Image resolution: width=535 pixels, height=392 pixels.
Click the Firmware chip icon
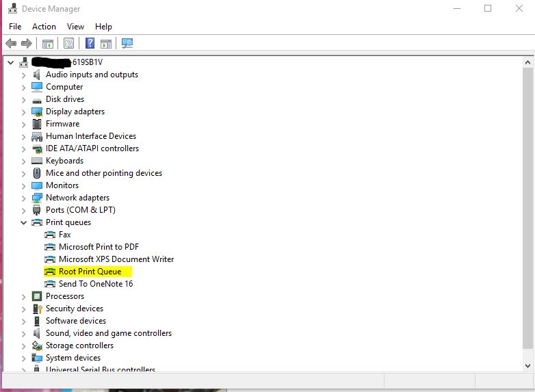[x=37, y=124]
